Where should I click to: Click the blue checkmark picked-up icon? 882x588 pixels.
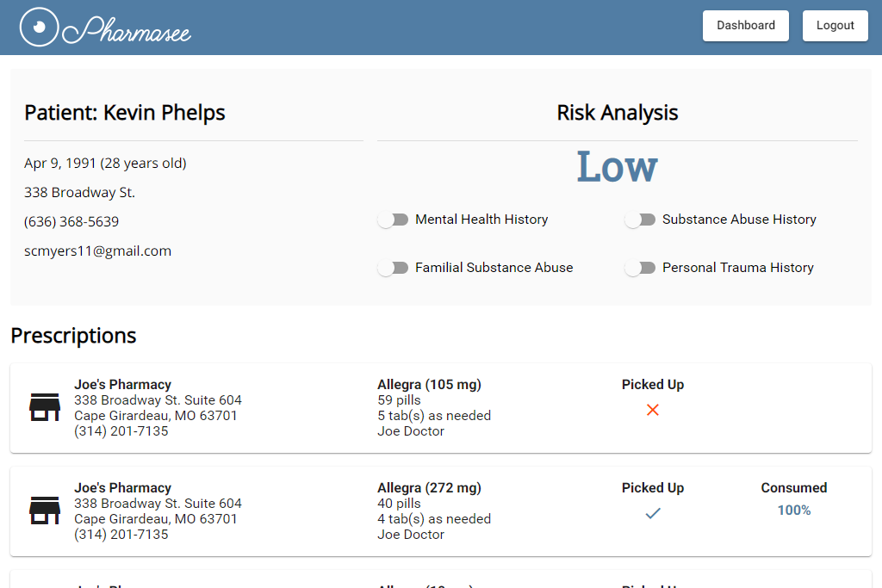click(653, 513)
